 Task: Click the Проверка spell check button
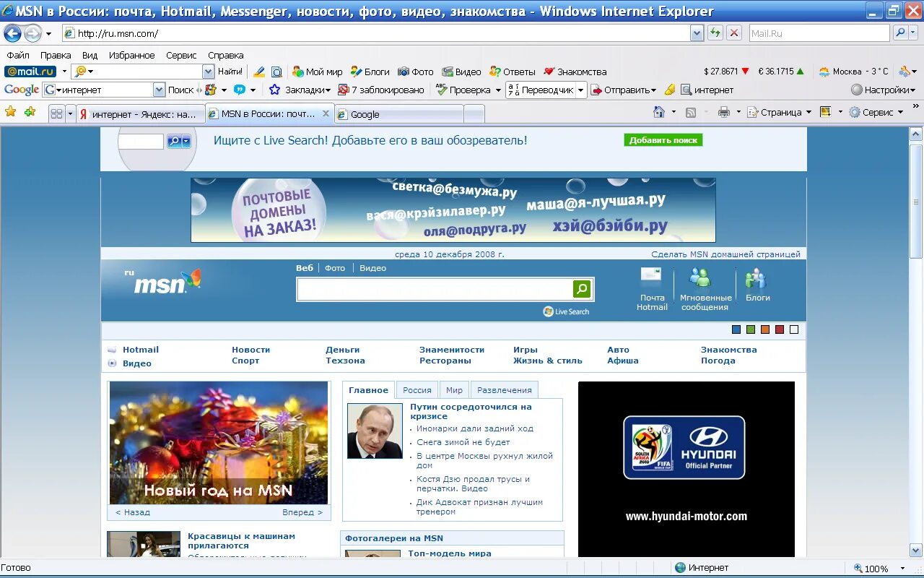[x=463, y=90]
